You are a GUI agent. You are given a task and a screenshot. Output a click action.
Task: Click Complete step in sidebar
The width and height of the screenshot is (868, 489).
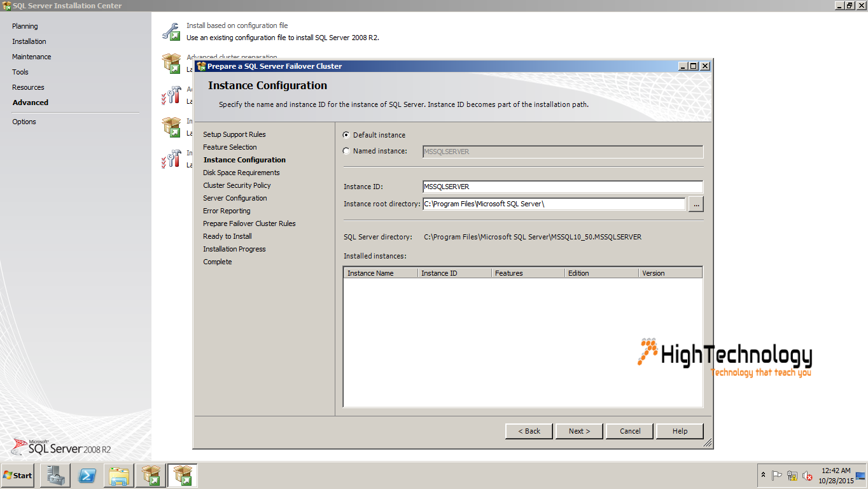point(218,262)
